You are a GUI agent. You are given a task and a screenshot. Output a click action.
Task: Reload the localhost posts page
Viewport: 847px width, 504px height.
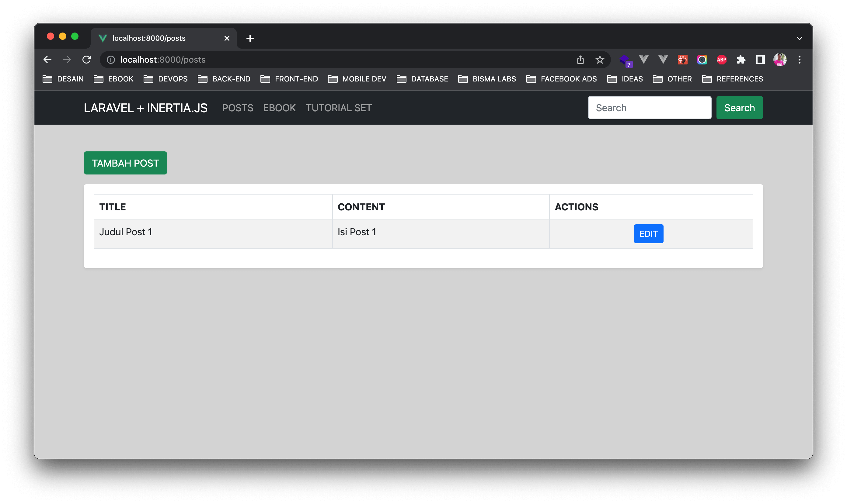click(x=87, y=60)
